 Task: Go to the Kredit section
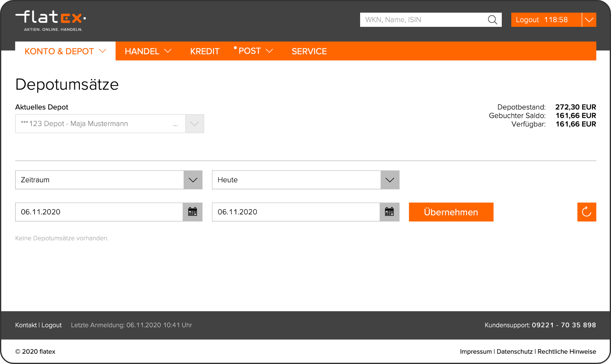205,51
